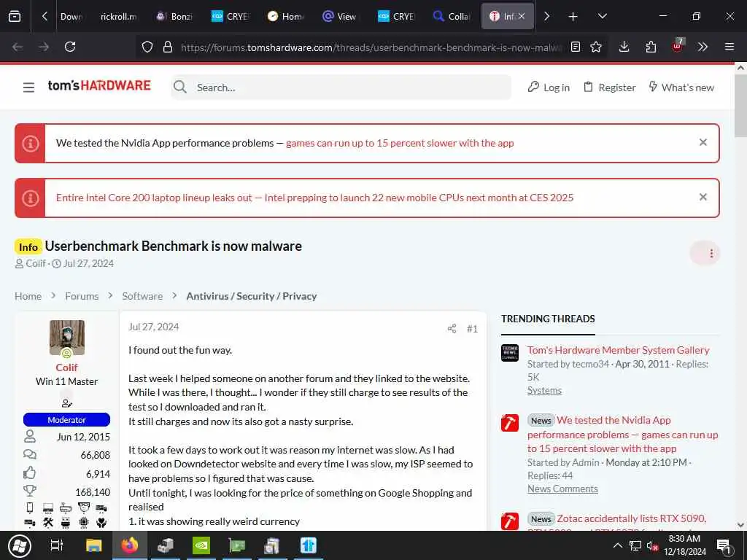
Task: Open Colif username in post sidebar
Action: [66, 367]
